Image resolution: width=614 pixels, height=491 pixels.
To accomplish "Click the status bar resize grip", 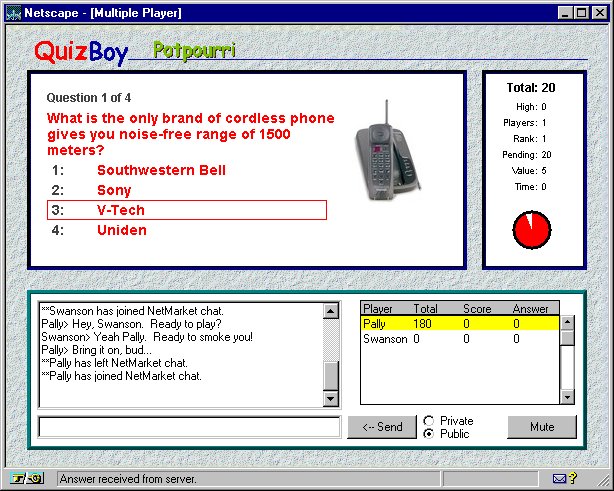I will click(x=603, y=479).
